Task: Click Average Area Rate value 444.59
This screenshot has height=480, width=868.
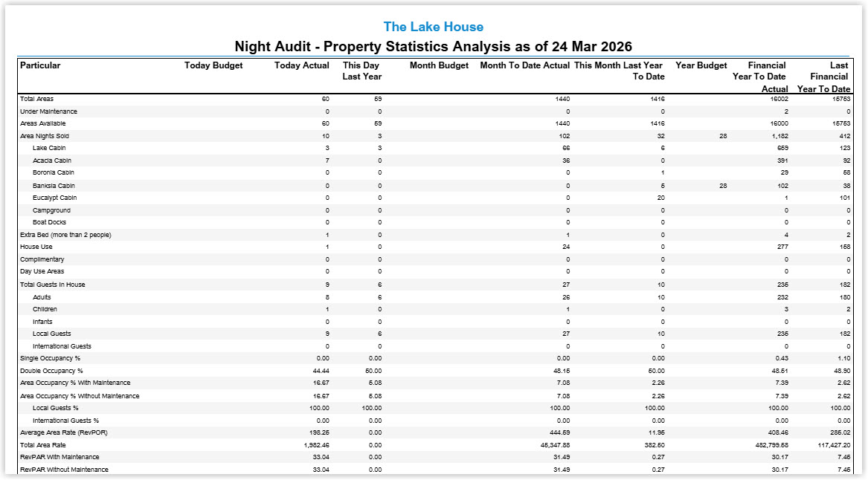Action: coord(560,432)
